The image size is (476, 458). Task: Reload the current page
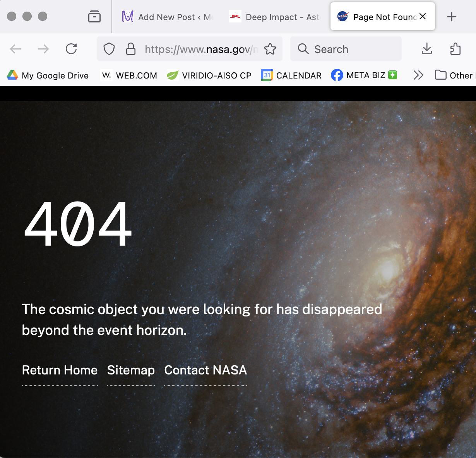(71, 49)
